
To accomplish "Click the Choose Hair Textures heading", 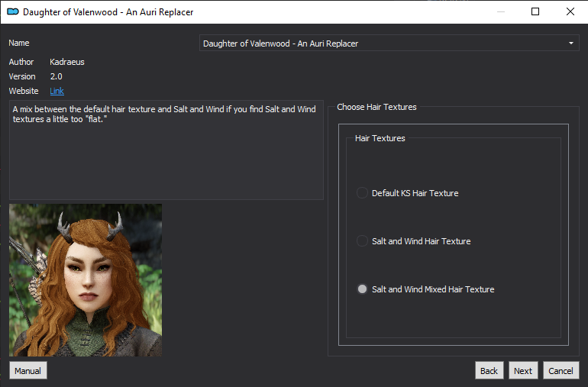I will 376,107.
